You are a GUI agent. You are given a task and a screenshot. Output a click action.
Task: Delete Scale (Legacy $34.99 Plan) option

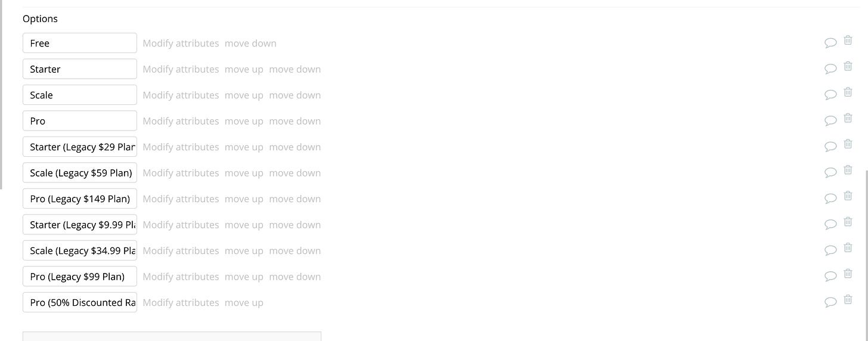point(848,248)
